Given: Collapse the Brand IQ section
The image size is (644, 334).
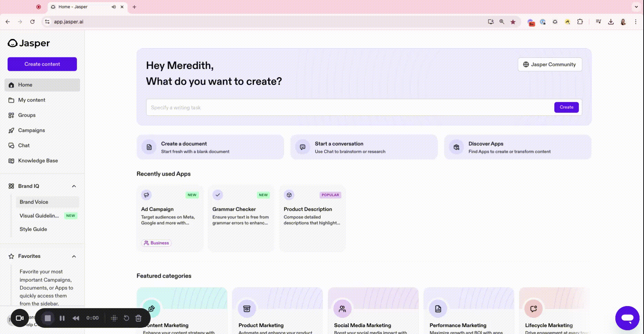Looking at the screenshot, I should click(x=74, y=186).
